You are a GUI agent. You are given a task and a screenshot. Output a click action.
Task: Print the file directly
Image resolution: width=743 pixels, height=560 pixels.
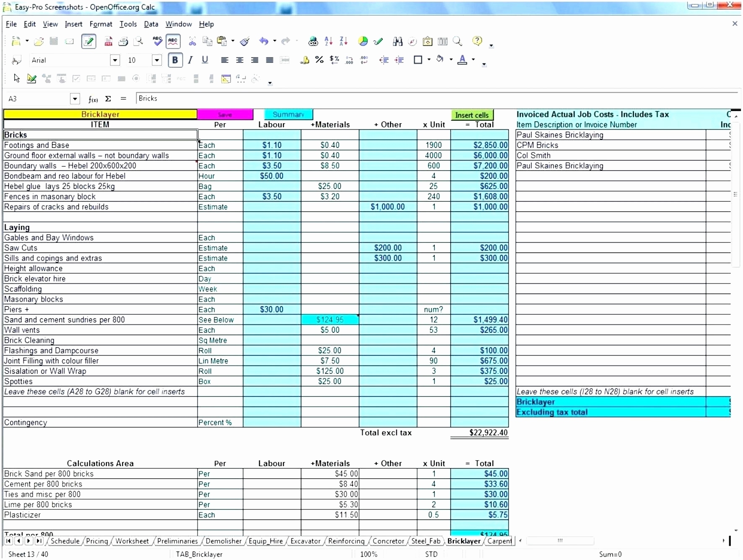pos(124,41)
